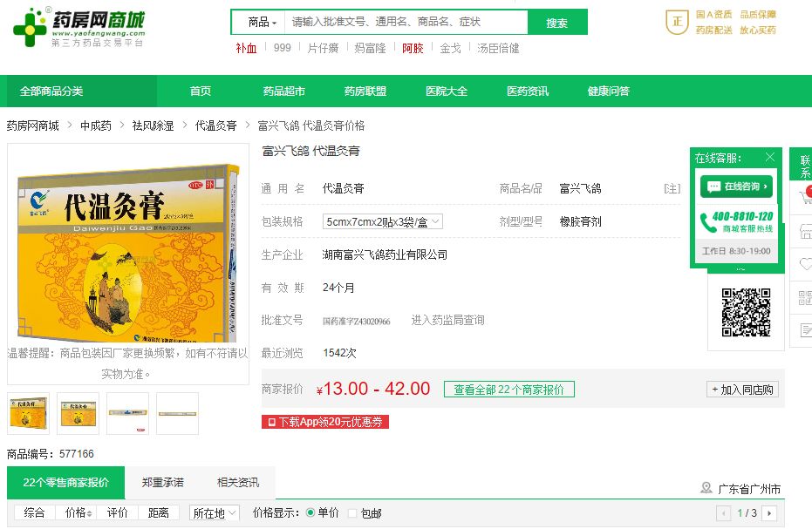Click the QR code sidebar icon
This screenshot has height=529, width=812.
pos(805,298)
